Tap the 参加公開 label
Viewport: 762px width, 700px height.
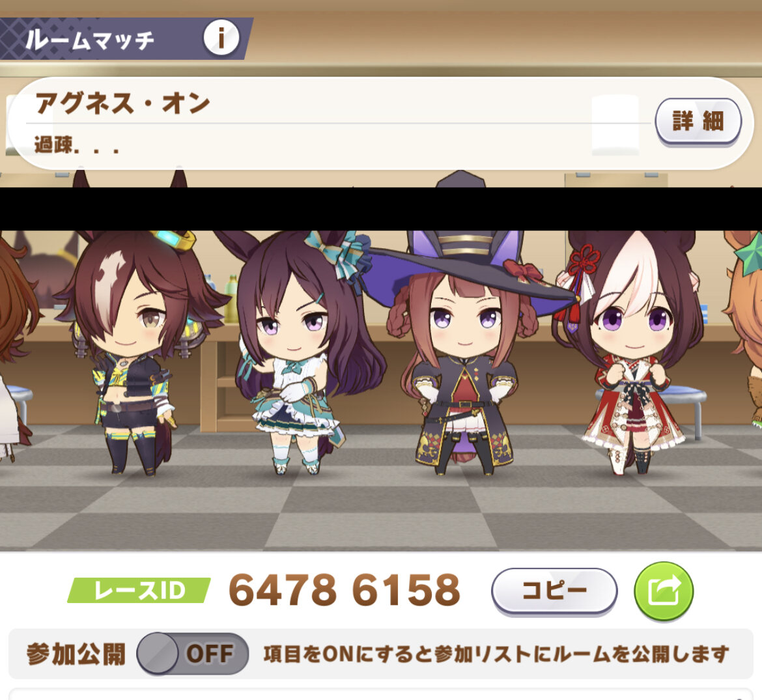[x=76, y=654]
